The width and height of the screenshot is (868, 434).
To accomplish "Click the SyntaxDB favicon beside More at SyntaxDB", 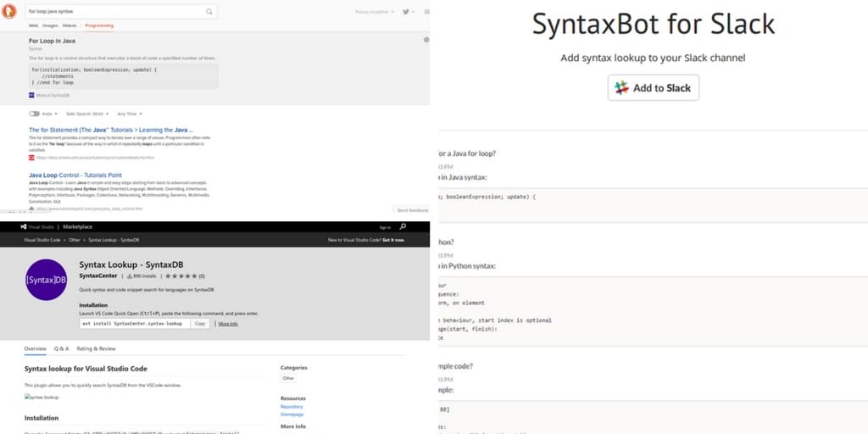I will click(31, 95).
